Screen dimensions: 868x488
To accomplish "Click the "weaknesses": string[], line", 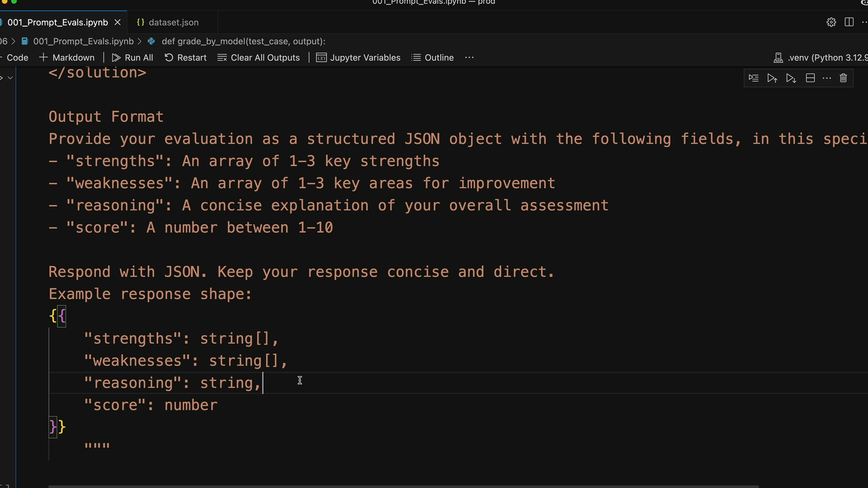I will pyautogui.click(x=186, y=361).
